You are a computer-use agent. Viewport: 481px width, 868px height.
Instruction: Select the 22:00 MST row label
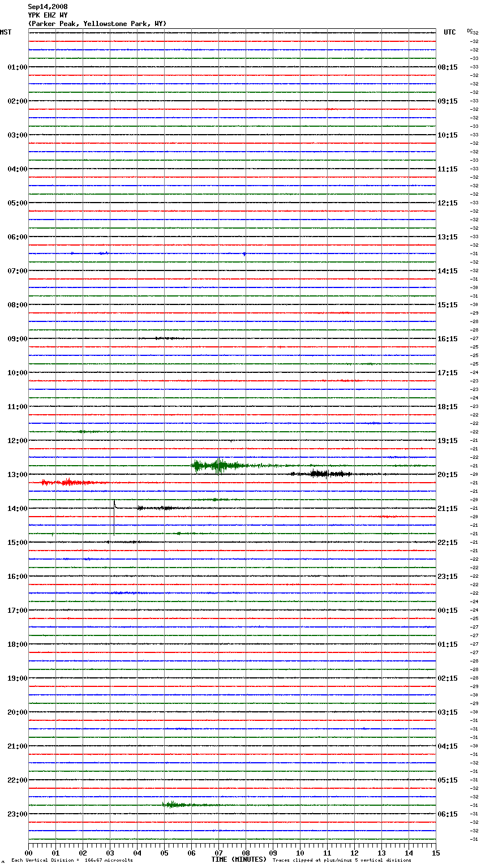pyautogui.click(x=18, y=780)
